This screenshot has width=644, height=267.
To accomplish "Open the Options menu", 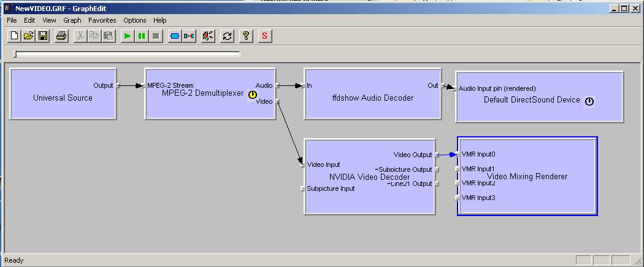I will (135, 20).
